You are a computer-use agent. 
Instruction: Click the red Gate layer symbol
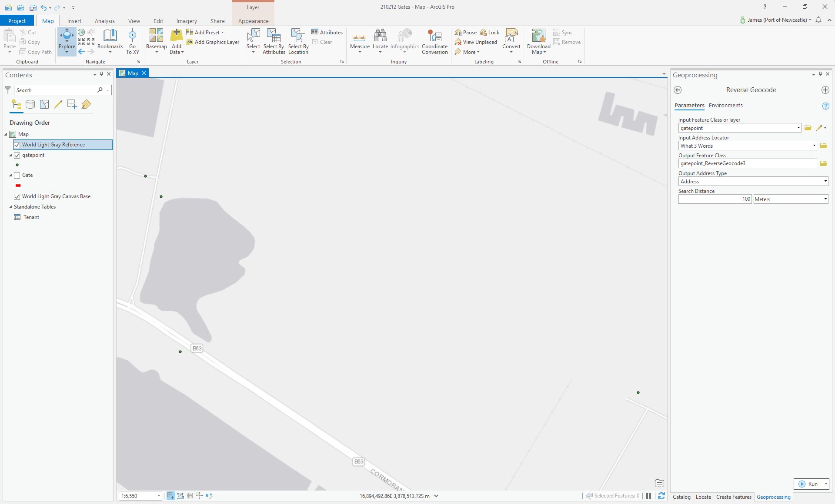(x=18, y=186)
